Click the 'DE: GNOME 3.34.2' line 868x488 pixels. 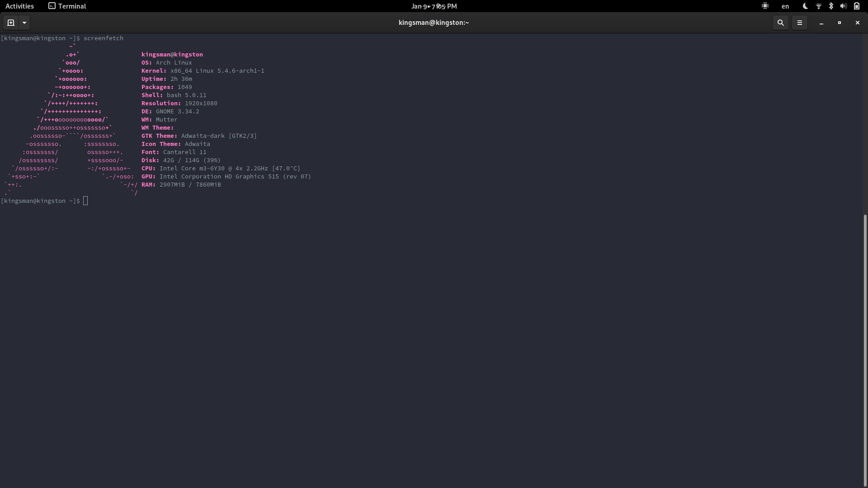point(170,112)
